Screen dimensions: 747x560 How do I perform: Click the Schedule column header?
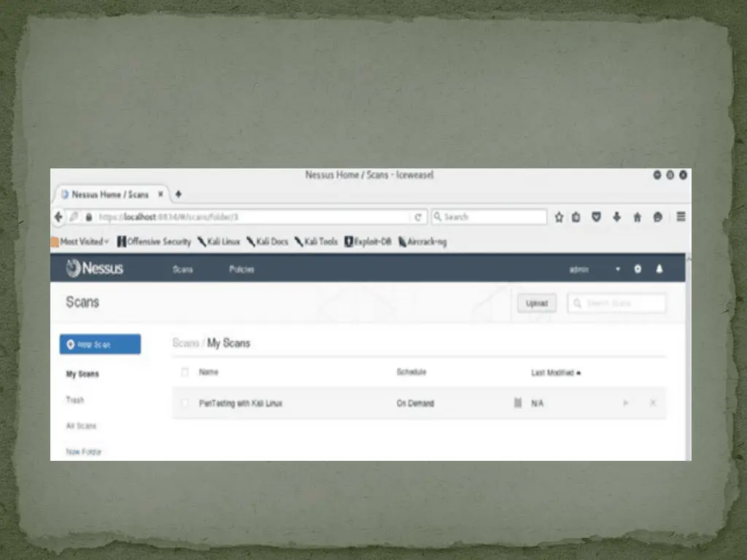[x=411, y=372]
